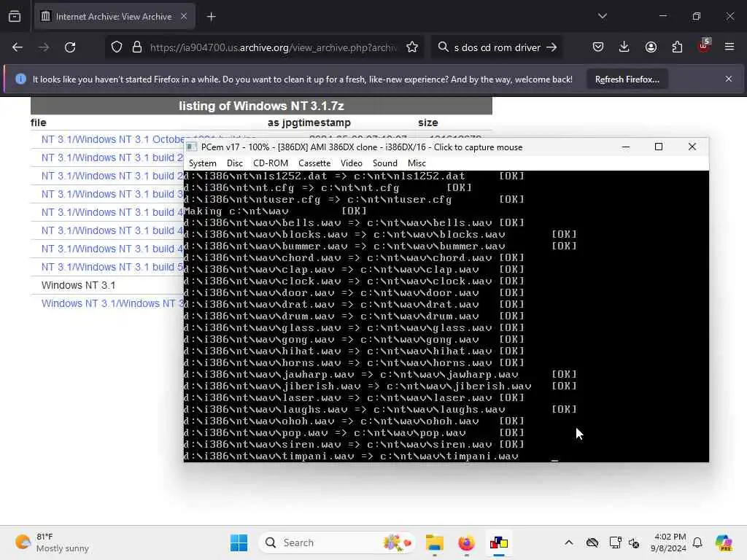Click the 'file' column header

tap(38, 122)
